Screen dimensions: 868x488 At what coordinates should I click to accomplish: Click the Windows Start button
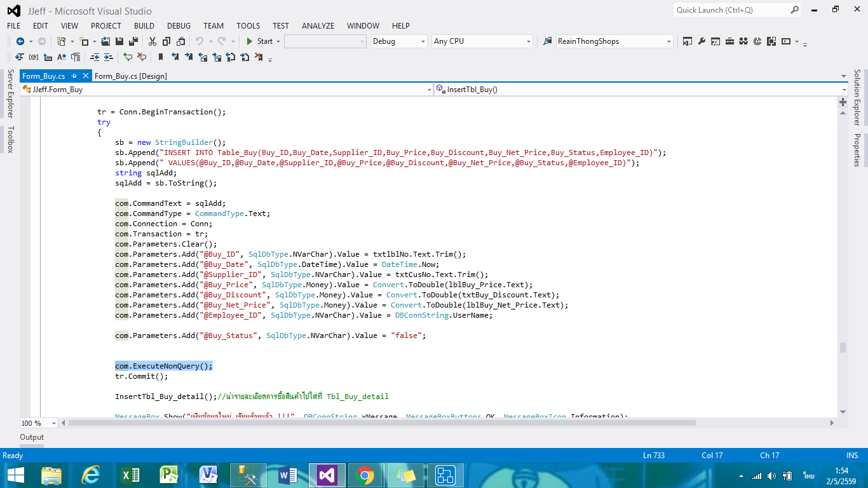pos(15,475)
